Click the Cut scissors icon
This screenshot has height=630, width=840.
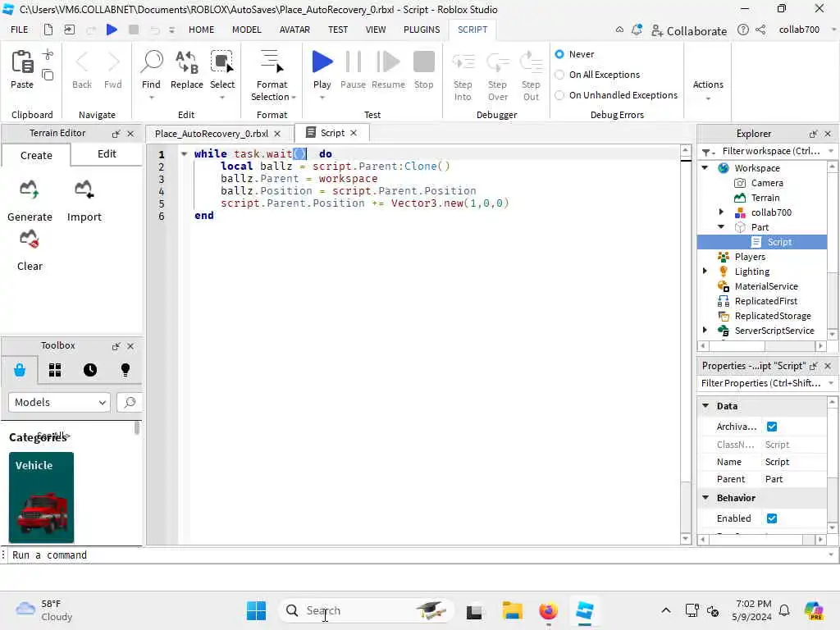coord(48,55)
